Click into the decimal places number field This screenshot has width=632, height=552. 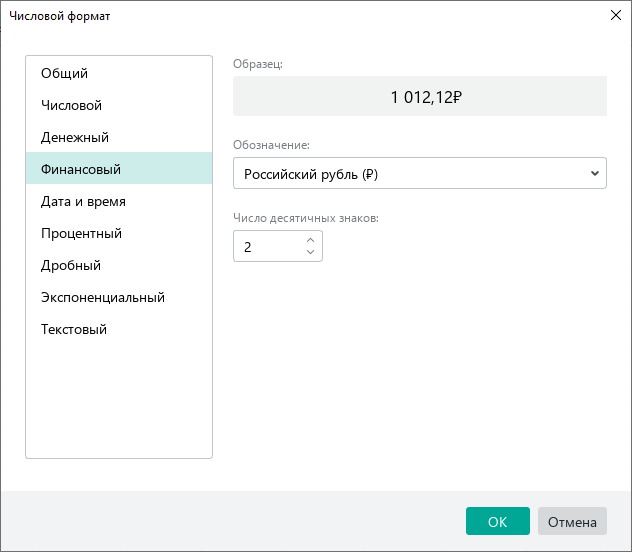click(x=266, y=246)
